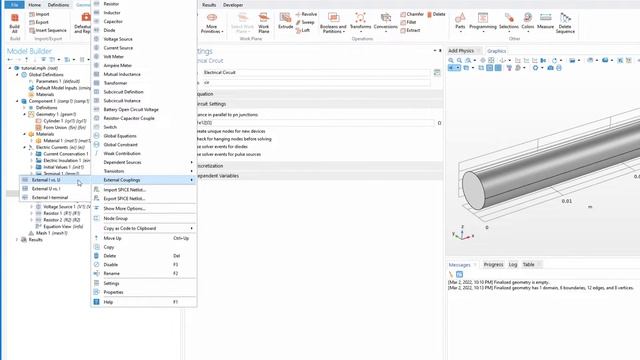This screenshot has height=360, width=640.
Task: Click the Zoom In graphics icon
Action: [451, 60]
